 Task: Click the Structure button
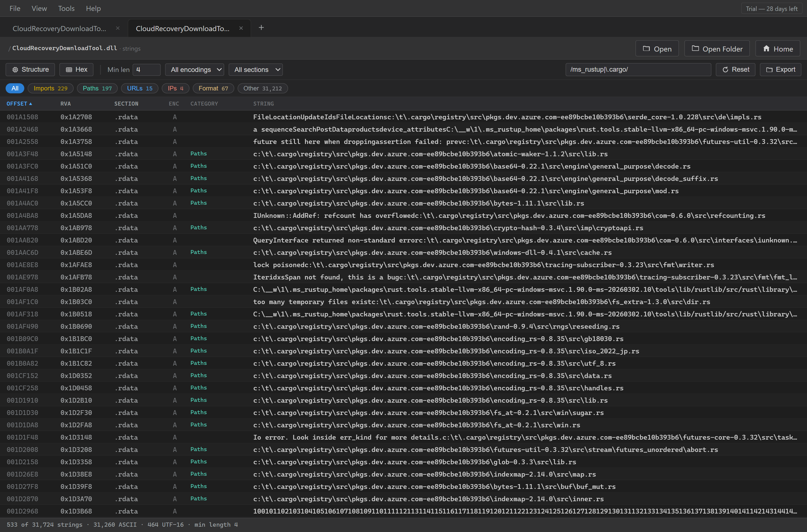click(x=30, y=69)
